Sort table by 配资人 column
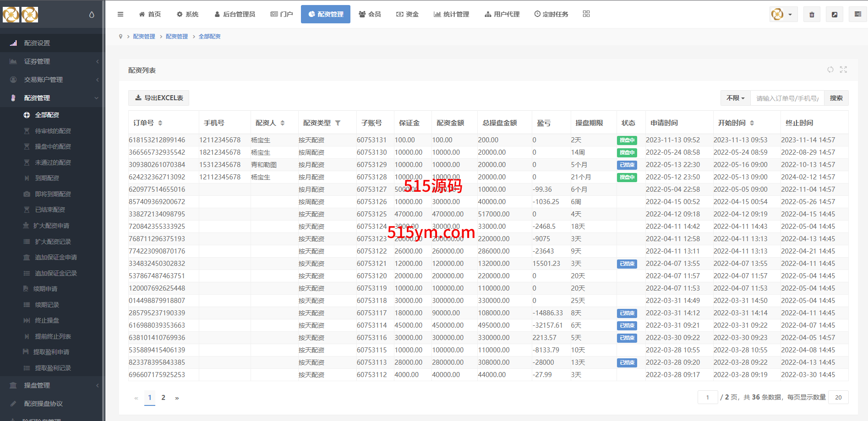Screen dimensions: 868x421 click(283, 123)
